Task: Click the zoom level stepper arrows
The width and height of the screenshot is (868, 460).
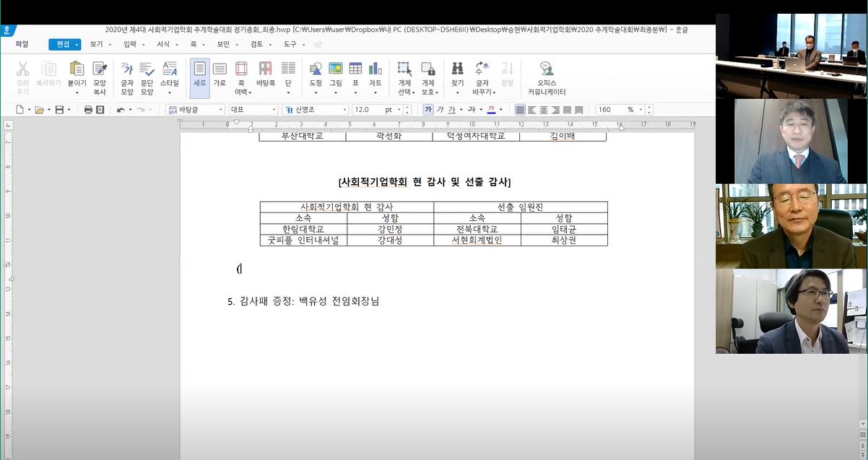Action: click(648, 110)
